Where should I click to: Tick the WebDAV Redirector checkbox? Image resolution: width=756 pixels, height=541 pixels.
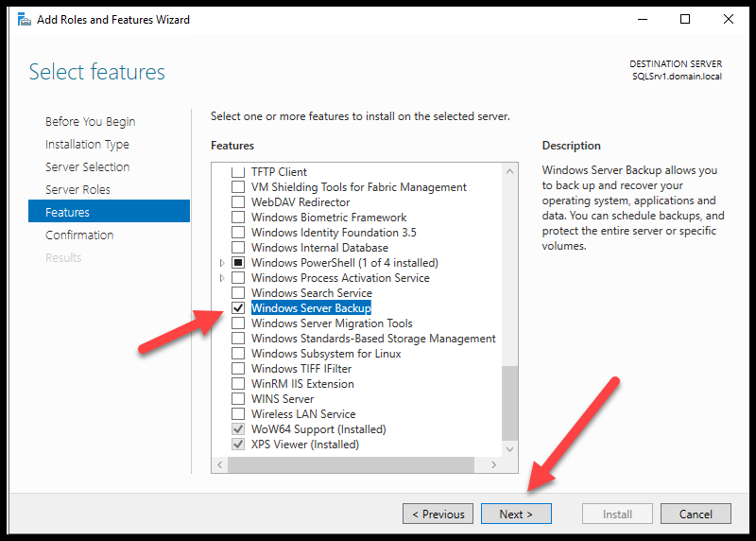(x=238, y=201)
